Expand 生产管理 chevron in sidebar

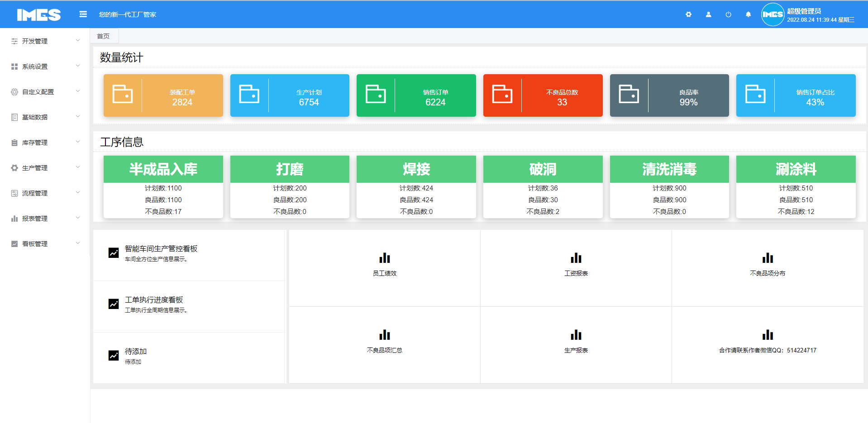click(x=78, y=167)
